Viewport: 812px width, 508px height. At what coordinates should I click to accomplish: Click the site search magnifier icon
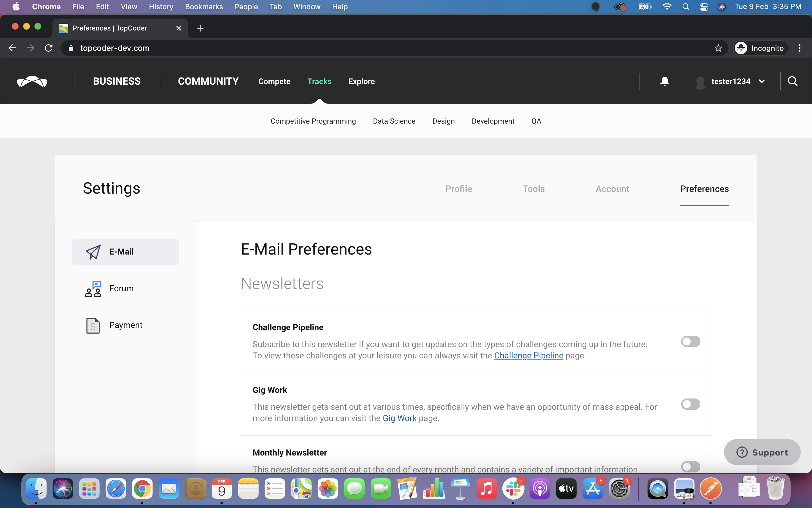[793, 81]
